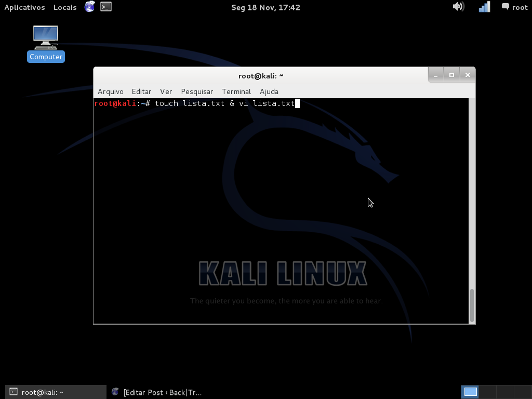Open the Terminal menu in terminal
The image size is (532, 399).
pyautogui.click(x=236, y=91)
